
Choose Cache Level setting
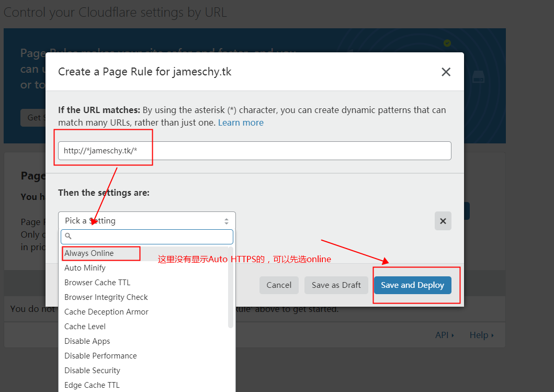click(143, 327)
